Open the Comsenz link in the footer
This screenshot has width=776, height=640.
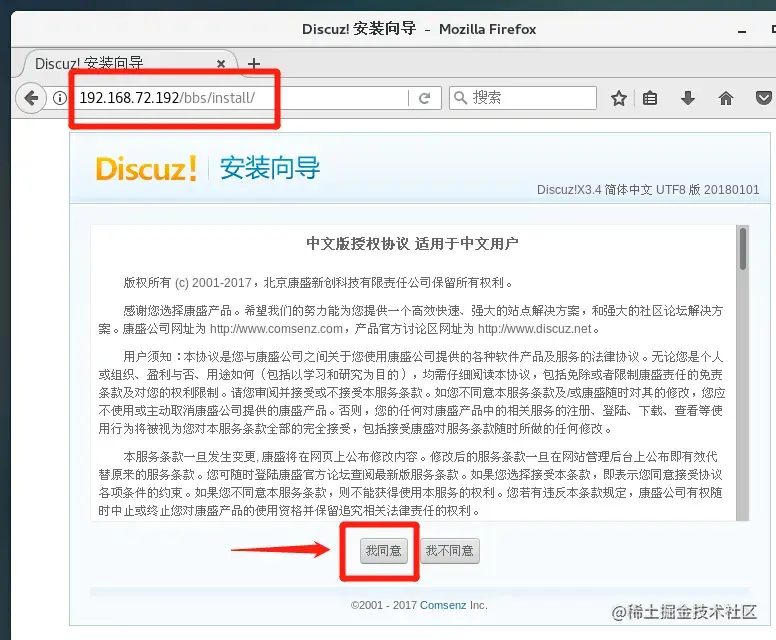pos(442,605)
